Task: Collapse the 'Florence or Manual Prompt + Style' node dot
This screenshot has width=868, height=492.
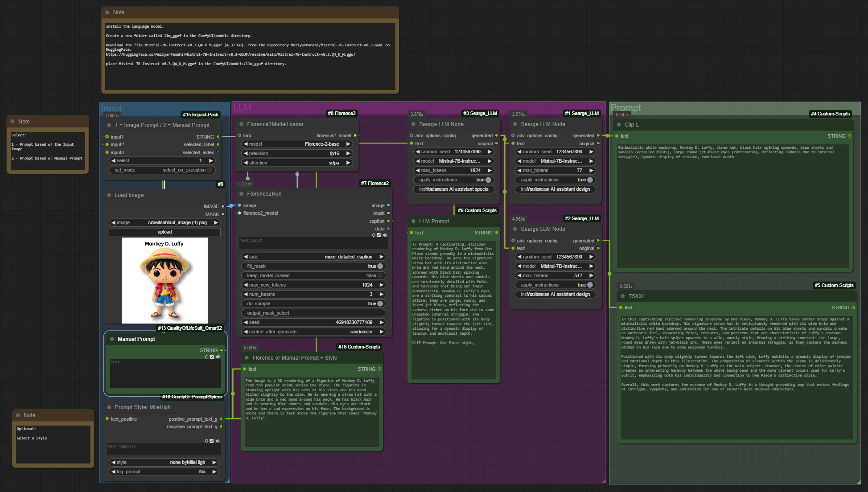Action: pyautogui.click(x=247, y=358)
